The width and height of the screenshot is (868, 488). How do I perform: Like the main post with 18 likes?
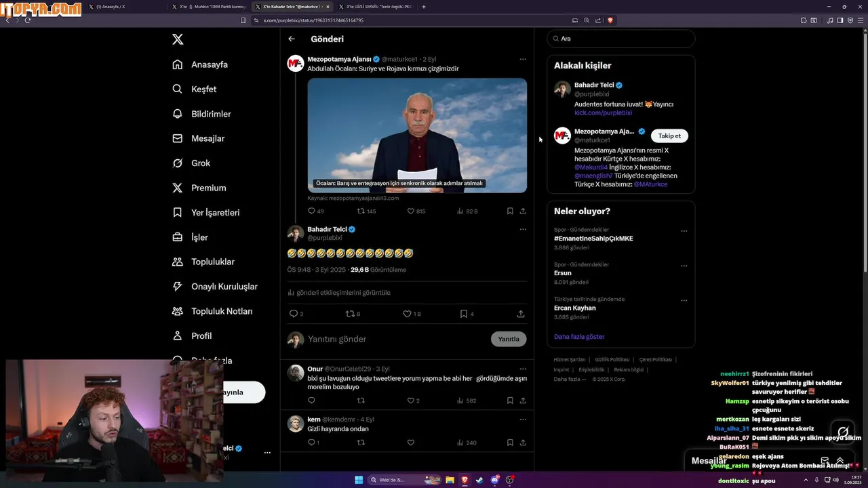click(x=407, y=314)
